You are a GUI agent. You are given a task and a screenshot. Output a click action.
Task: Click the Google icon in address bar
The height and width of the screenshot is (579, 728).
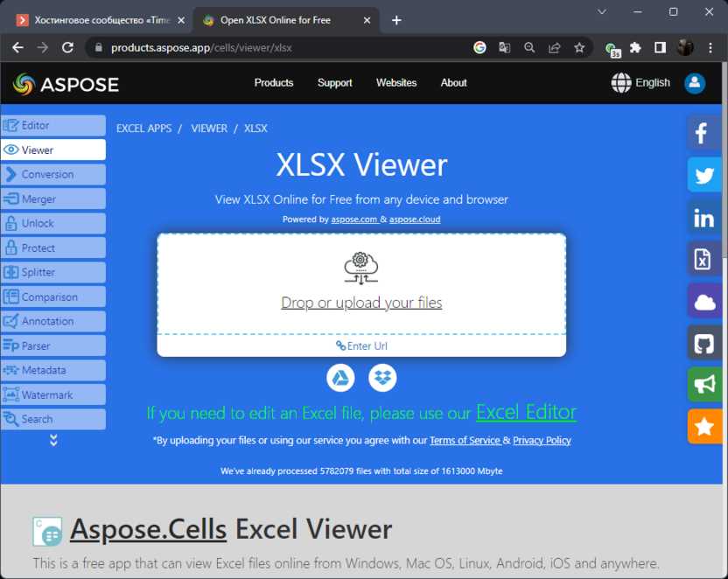tap(479, 47)
